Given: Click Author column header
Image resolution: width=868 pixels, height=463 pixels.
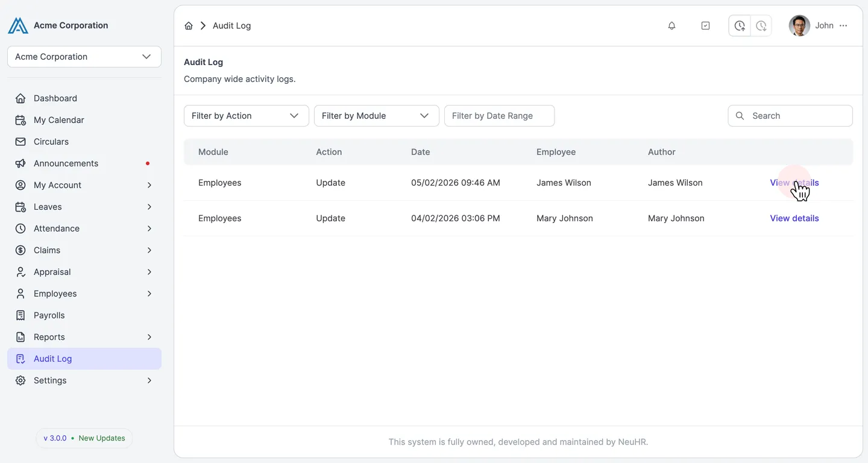Looking at the screenshot, I should pos(662,152).
